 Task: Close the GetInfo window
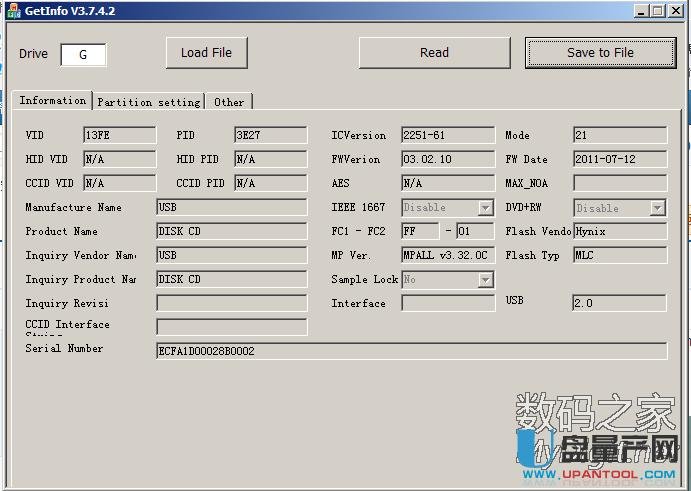(676, 11)
